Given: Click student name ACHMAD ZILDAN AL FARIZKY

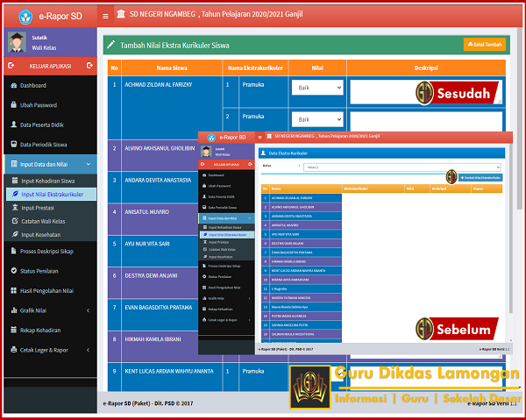Looking at the screenshot, I should [x=159, y=84].
